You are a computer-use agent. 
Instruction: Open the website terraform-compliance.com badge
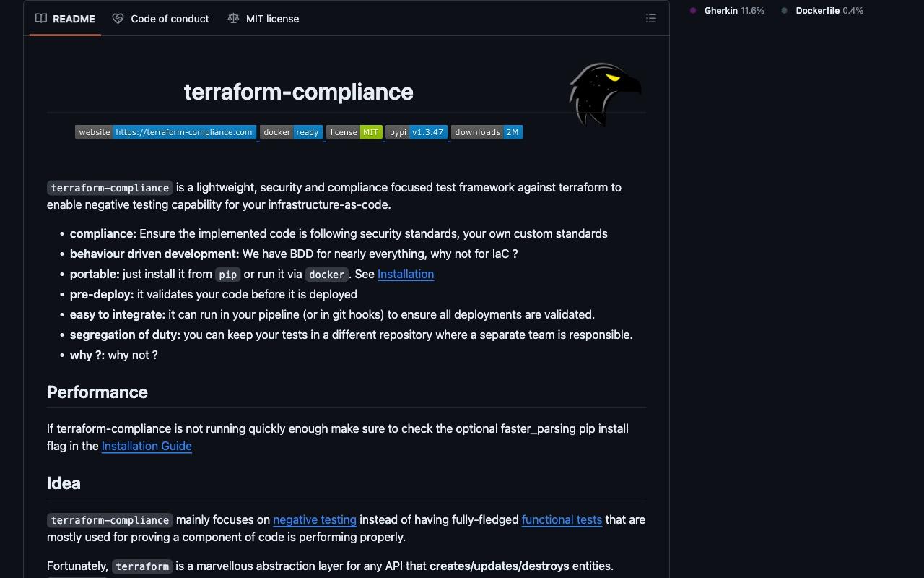(x=165, y=132)
